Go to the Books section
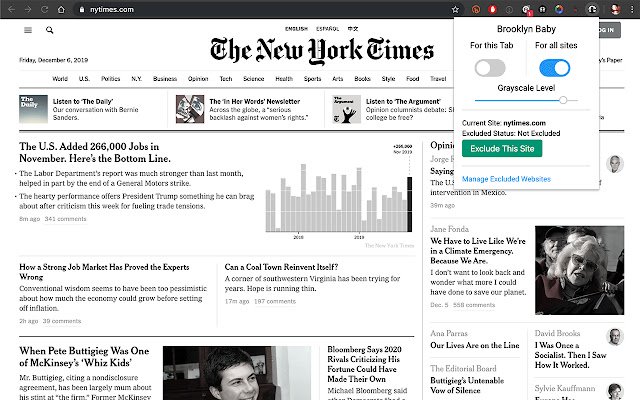The height and width of the screenshot is (400, 640). coord(362,79)
